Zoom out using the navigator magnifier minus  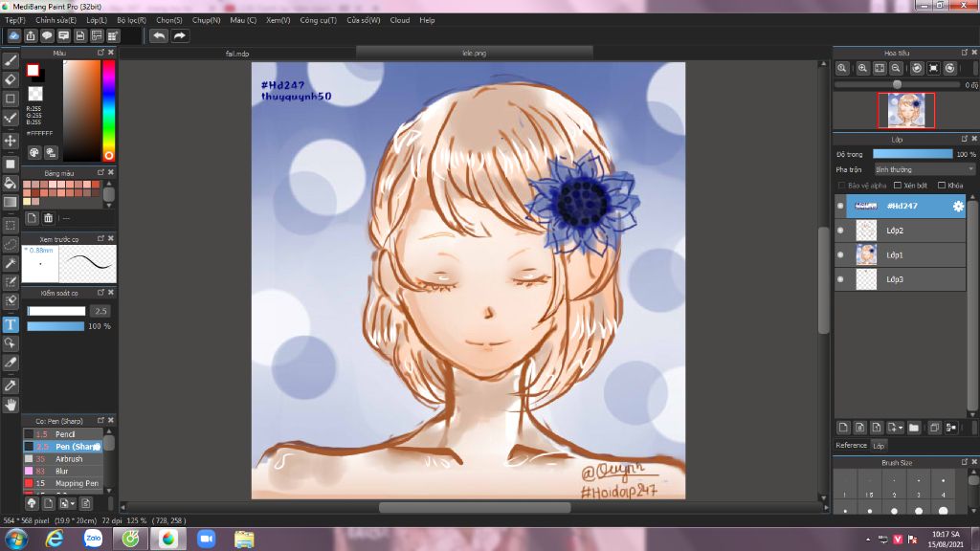pyautogui.click(x=896, y=68)
